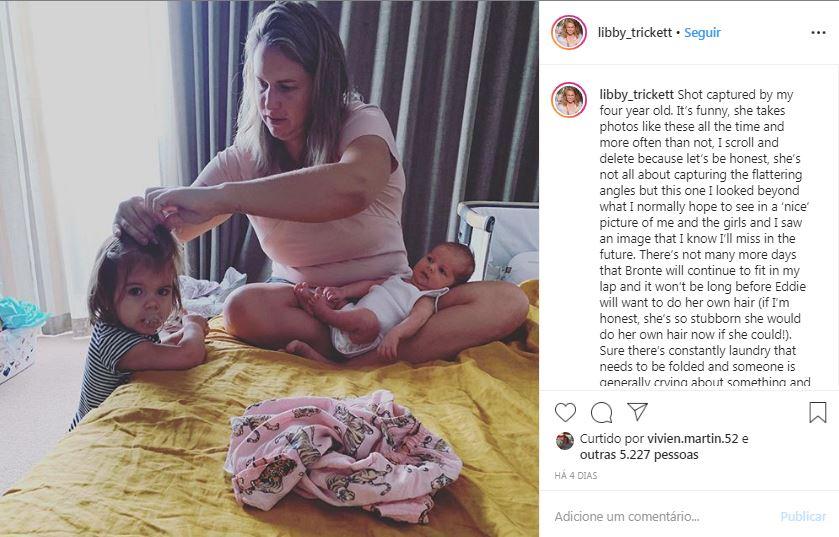Like the post with the heart icon
Viewport: 839px width, 537px height.
pyautogui.click(x=565, y=412)
